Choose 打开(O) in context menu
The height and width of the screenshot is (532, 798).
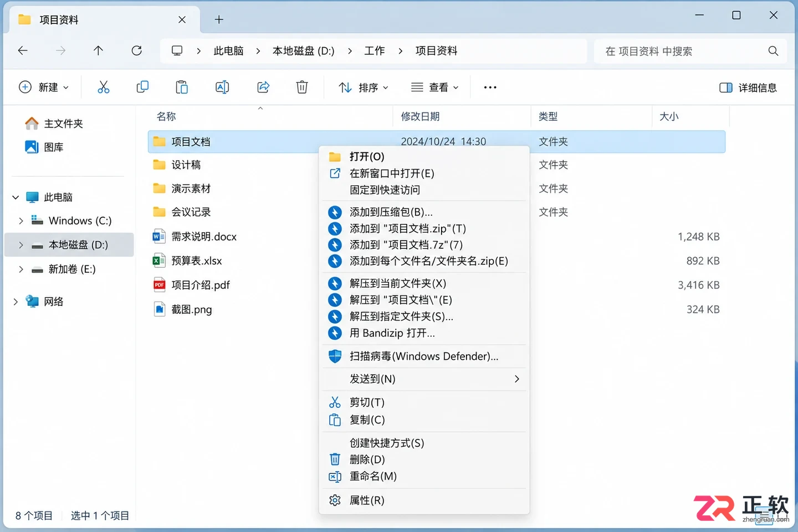click(424, 157)
